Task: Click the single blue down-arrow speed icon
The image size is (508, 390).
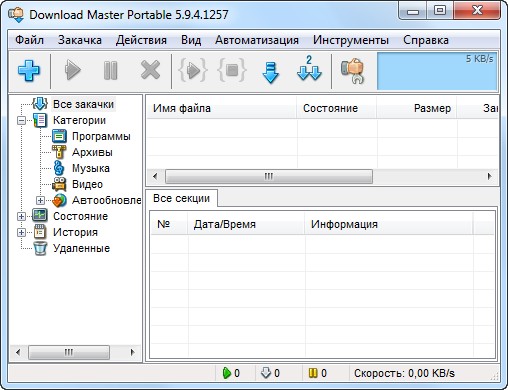Action: 271,72
